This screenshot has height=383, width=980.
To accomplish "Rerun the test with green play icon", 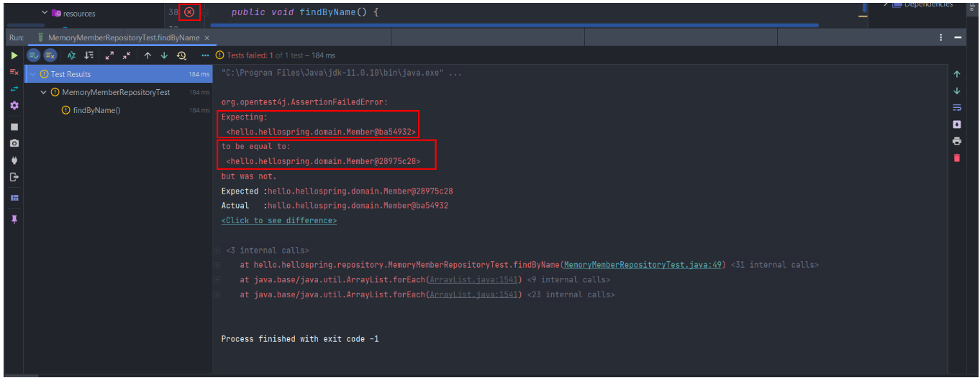I will tap(14, 55).
